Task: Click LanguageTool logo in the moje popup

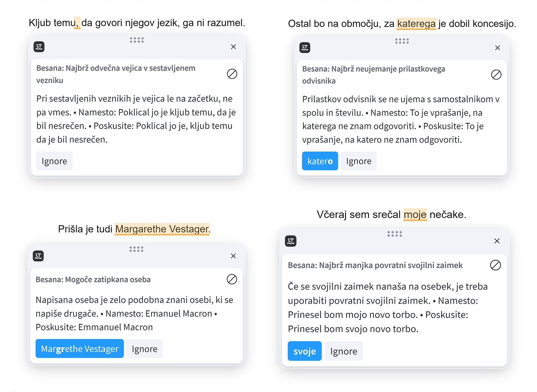Action: click(291, 241)
